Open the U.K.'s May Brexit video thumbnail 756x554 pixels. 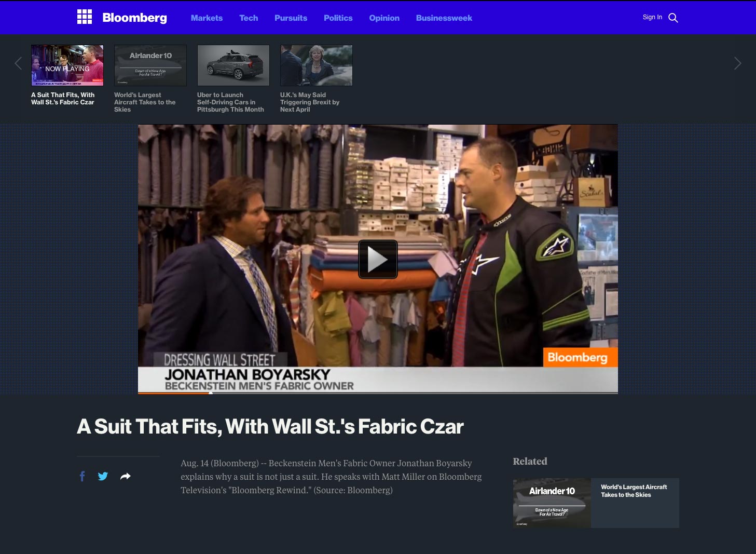click(317, 65)
